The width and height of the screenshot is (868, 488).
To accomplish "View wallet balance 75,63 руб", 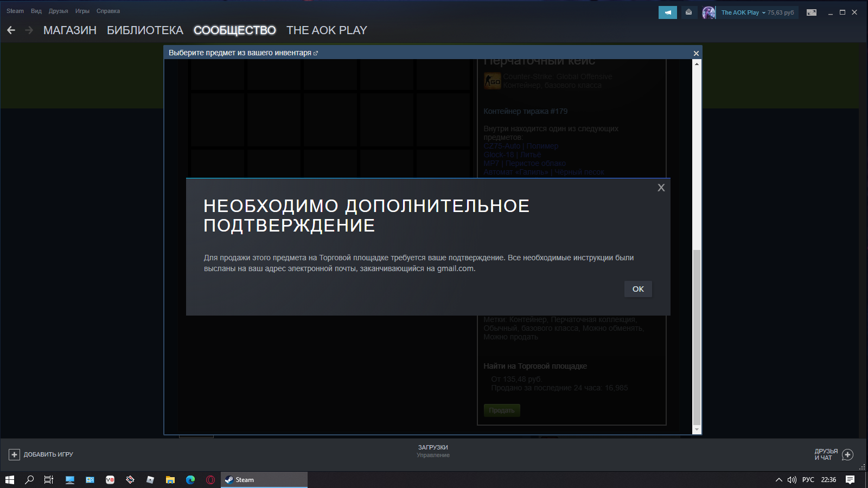I will (x=781, y=12).
